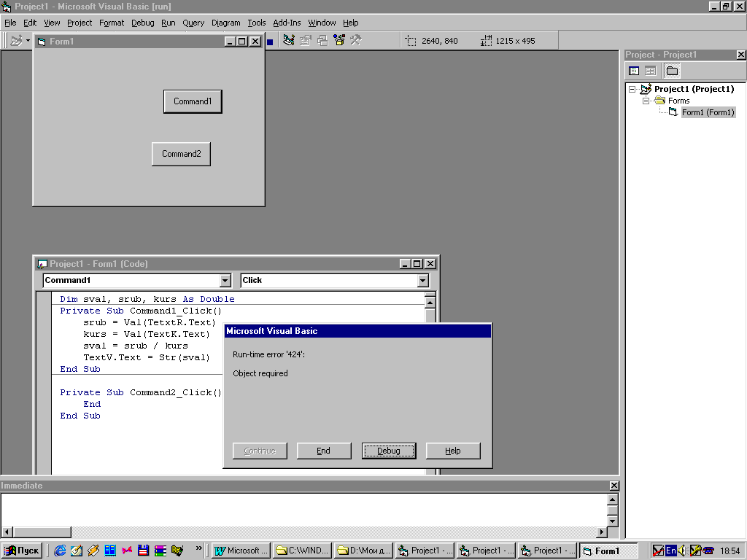Open the View menu

pyautogui.click(x=52, y=23)
